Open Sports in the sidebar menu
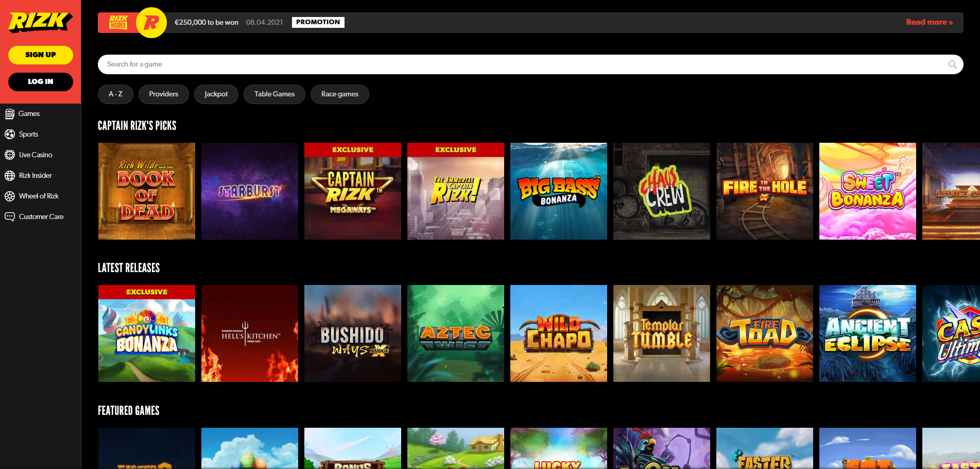Image resolution: width=980 pixels, height=469 pixels. click(x=28, y=135)
